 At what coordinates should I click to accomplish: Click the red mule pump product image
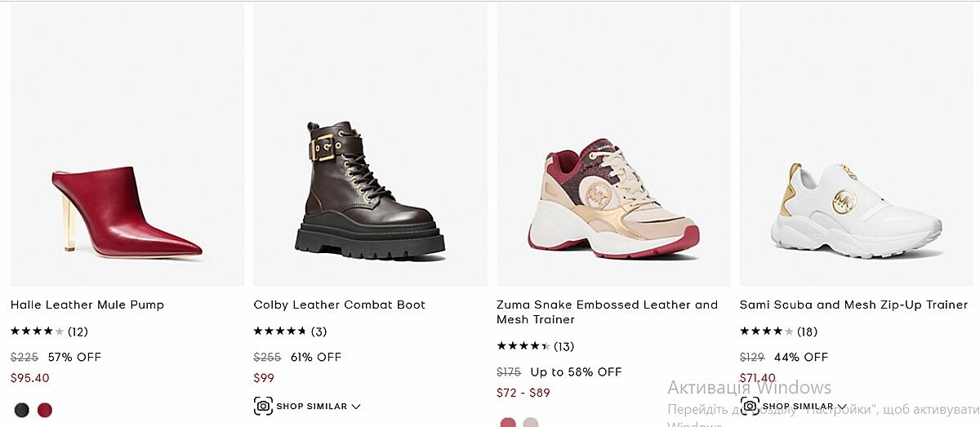point(127,212)
